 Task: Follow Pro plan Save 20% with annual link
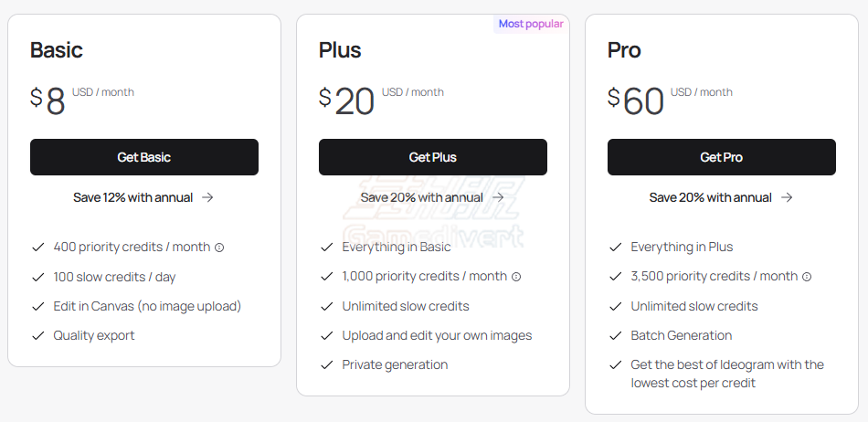coord(721,197)
